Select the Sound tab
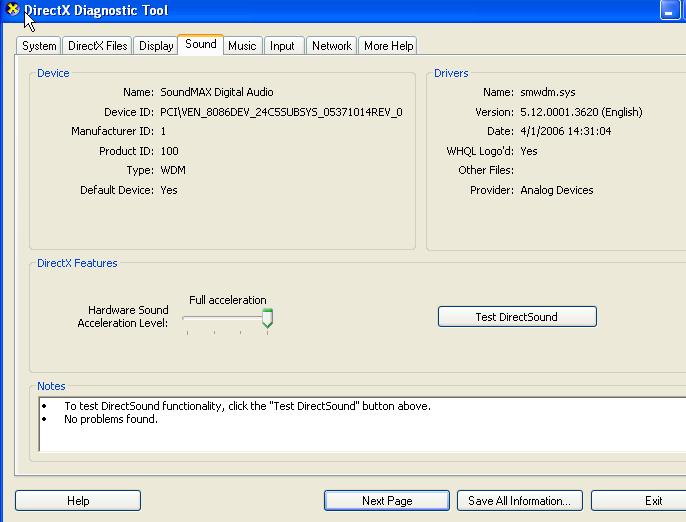 (x=200, y=44)
